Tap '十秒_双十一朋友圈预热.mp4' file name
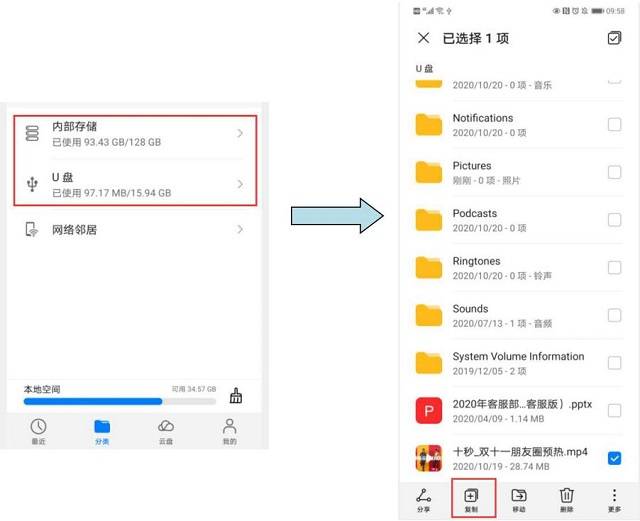Image resolution: width=640 pixels, height=521 pixels. (x=520, y=452)
